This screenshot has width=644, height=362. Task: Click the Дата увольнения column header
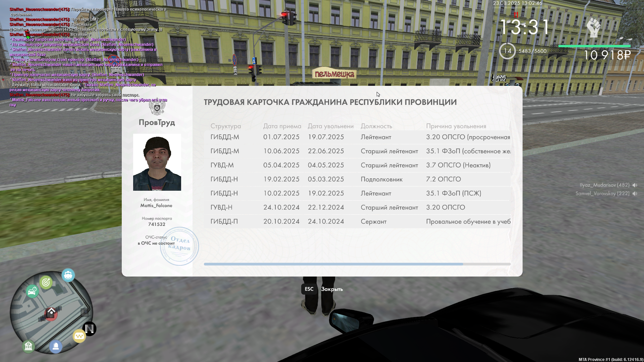click(331, 126)
